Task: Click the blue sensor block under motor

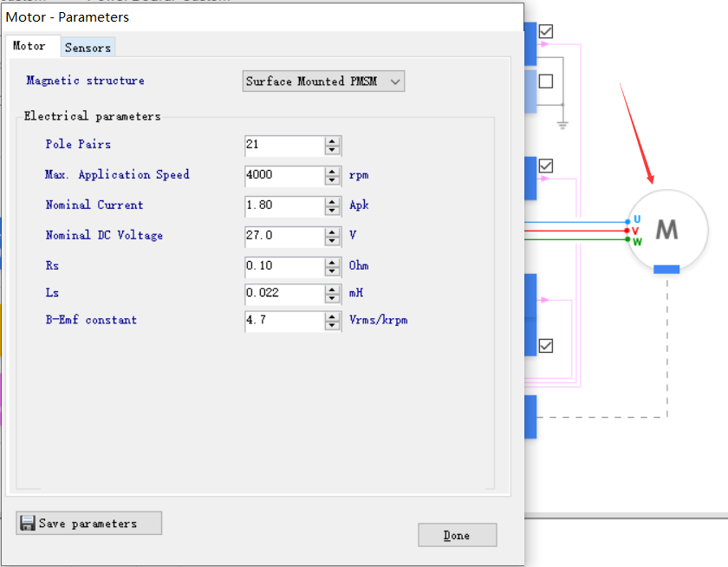Action: (666, 270)
